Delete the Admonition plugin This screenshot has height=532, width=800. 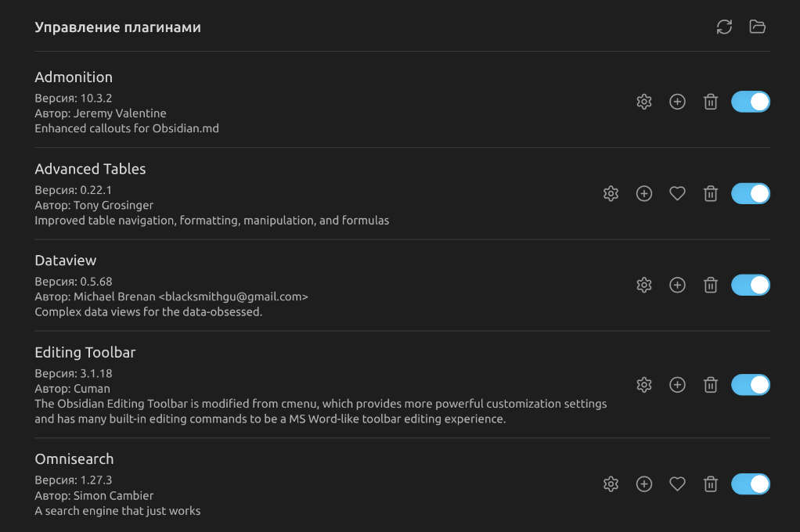(711, 102)
